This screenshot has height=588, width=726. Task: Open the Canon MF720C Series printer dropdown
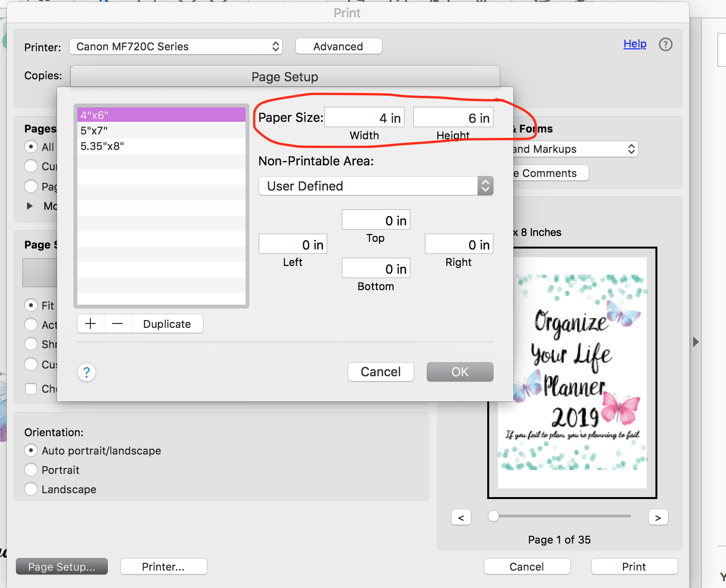[176, 46]
